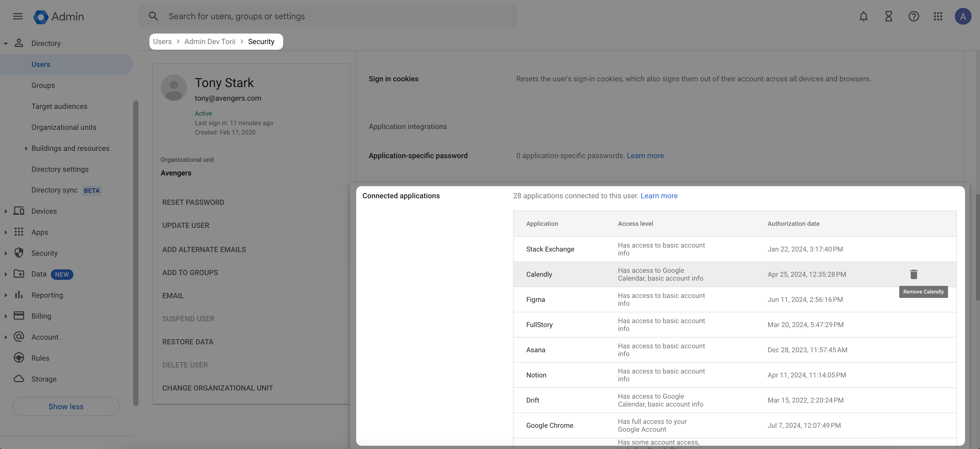Expand the Data section arrow
Viewport: 980px width, 449px height.
(6, 274)
